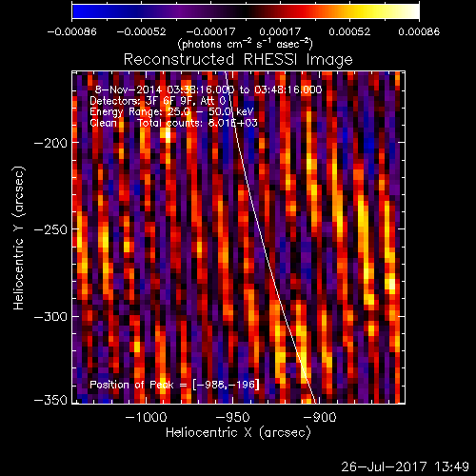
Task: Click the color scale bar at top
Action: tap(246, 11)
